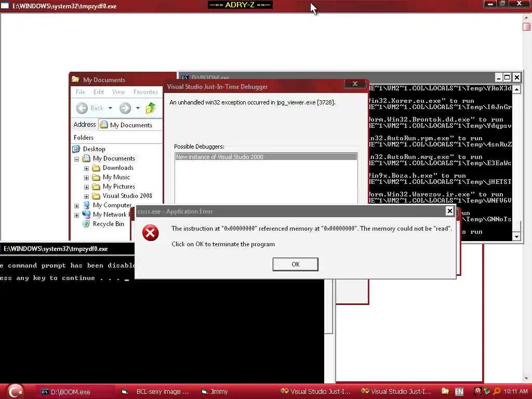Click the My Network Places icon in tree
Viewport: 532px width, 399px height.
pyautogui.click(x=87, y=215)
